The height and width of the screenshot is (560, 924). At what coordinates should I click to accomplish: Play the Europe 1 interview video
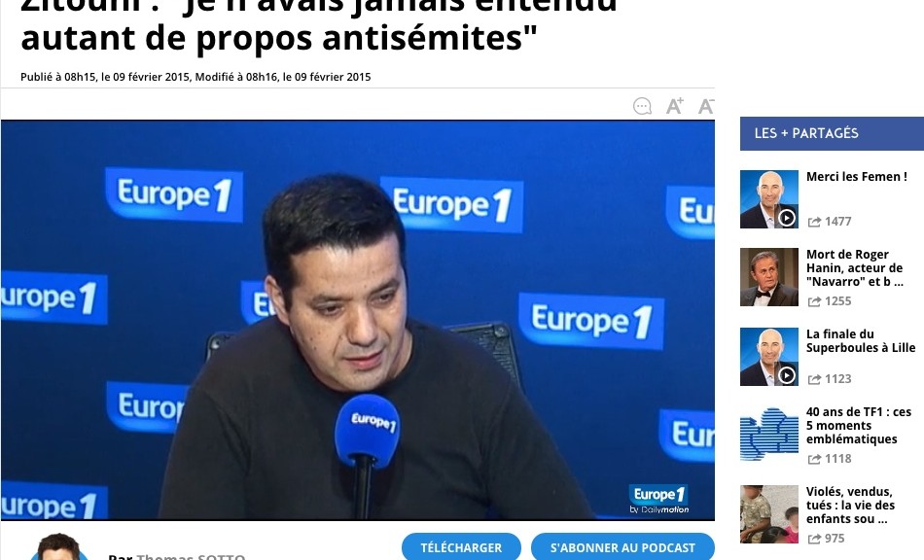click(x=358, y=320)
